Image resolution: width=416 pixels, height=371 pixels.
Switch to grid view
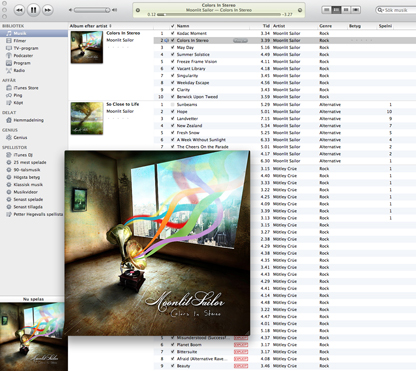pyautogui.click(x=346, y=10)
